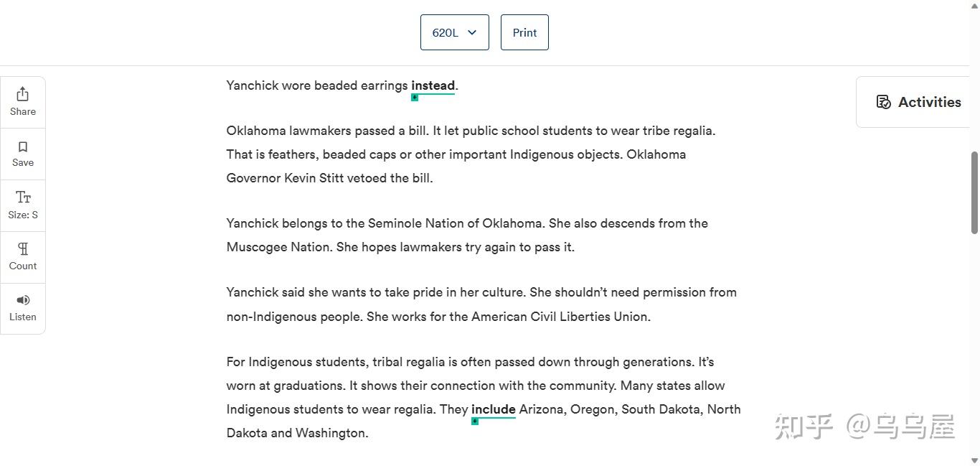Click the vertical scrollbar thumb
980x466 pixels.
click(974, 192)
